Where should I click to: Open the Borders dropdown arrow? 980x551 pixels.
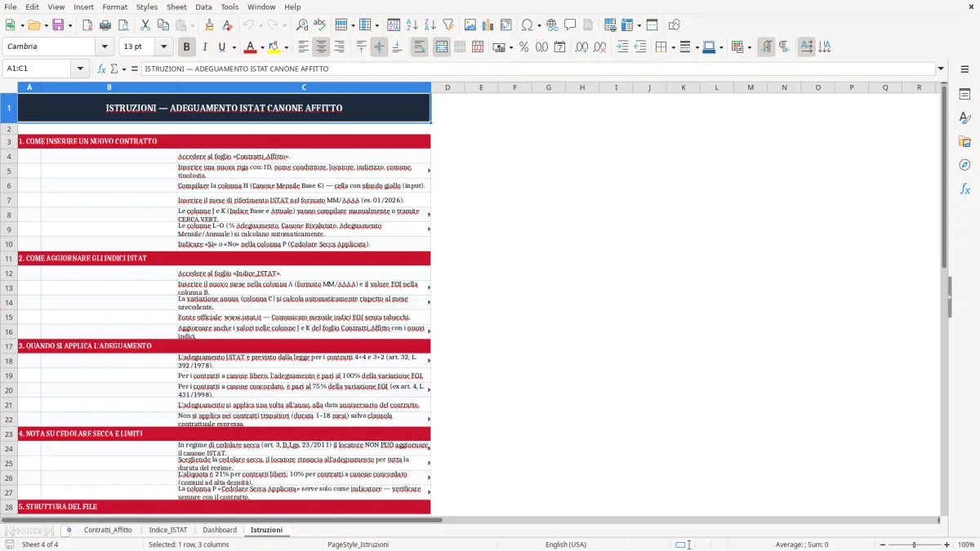point(673,47)
